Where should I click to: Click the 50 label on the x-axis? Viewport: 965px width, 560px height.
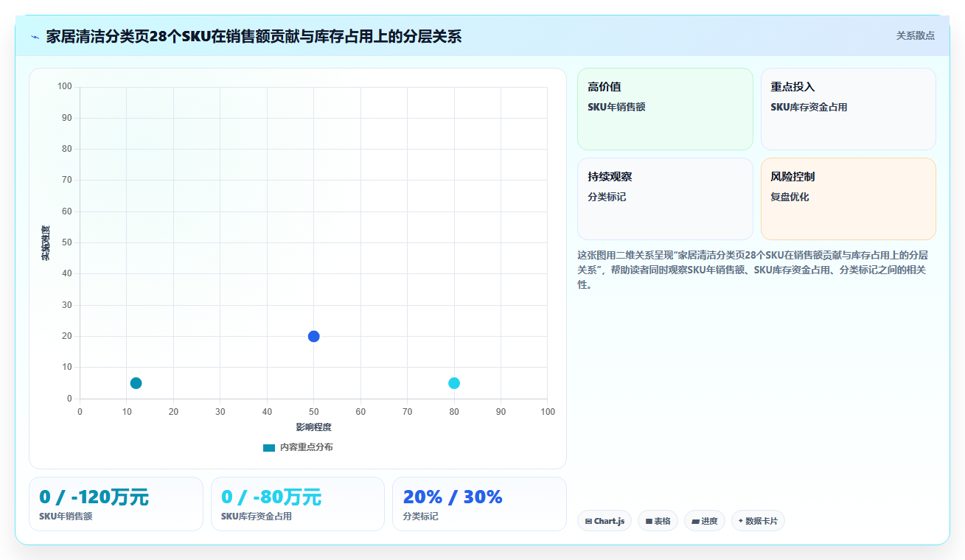coord(314,412)
